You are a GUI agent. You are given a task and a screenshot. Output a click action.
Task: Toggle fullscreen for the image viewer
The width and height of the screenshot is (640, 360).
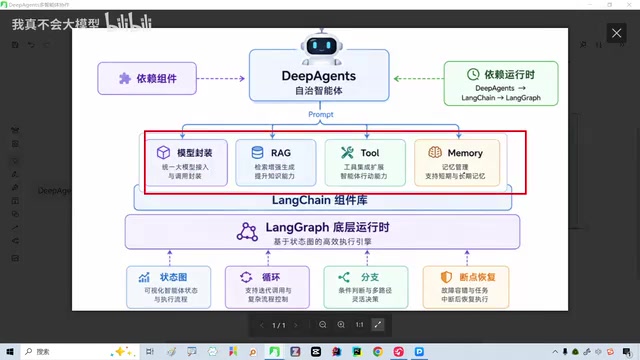click(x=378, y=325)
